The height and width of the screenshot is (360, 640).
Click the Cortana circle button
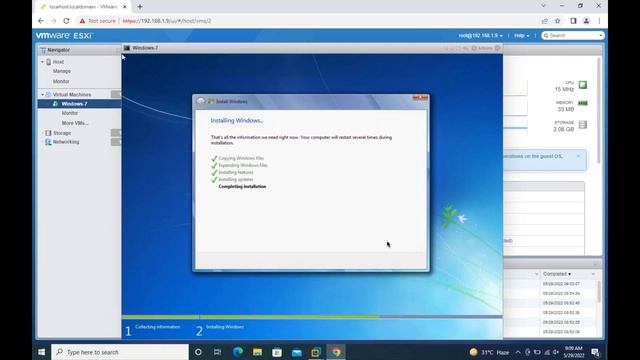click(198, 352)
